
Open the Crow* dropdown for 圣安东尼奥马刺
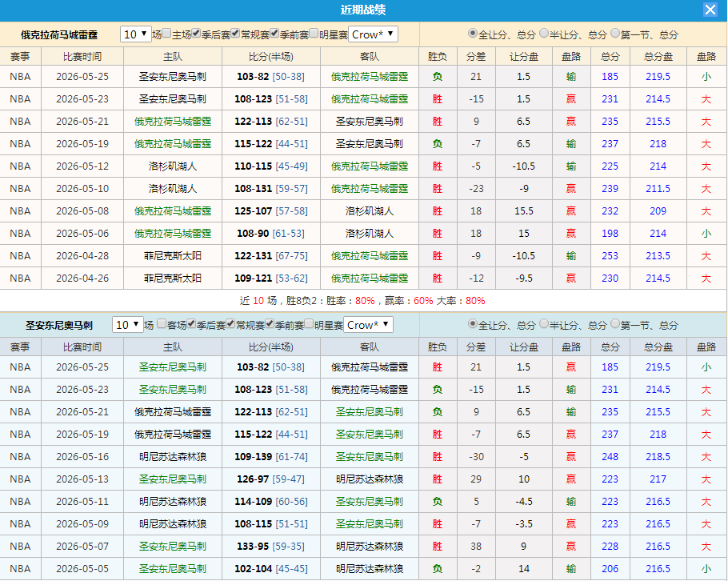pyautogui.click(x=368, y=325)
